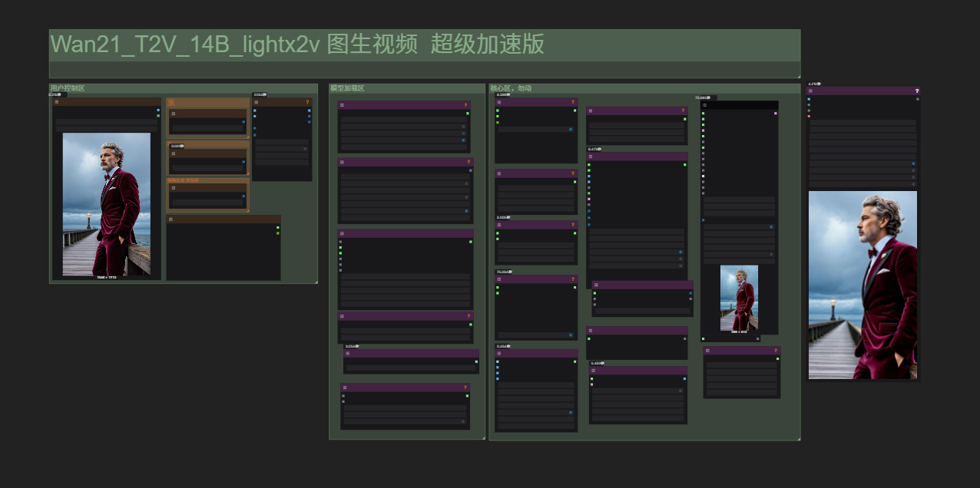Open help on the node timed 6.28s
Viewport: 980px width, 488px height.
[x=573, y=101]
